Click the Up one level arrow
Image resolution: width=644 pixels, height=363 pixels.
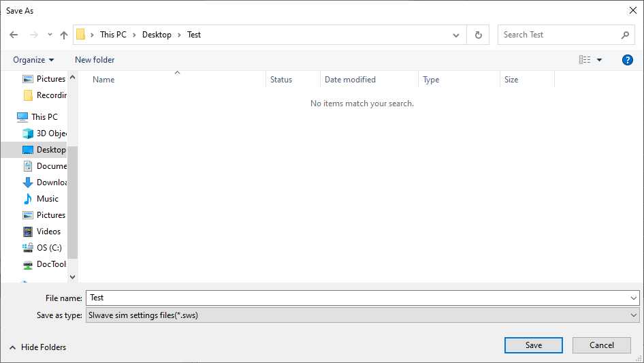pyautogui.click(x=64, y=35)
